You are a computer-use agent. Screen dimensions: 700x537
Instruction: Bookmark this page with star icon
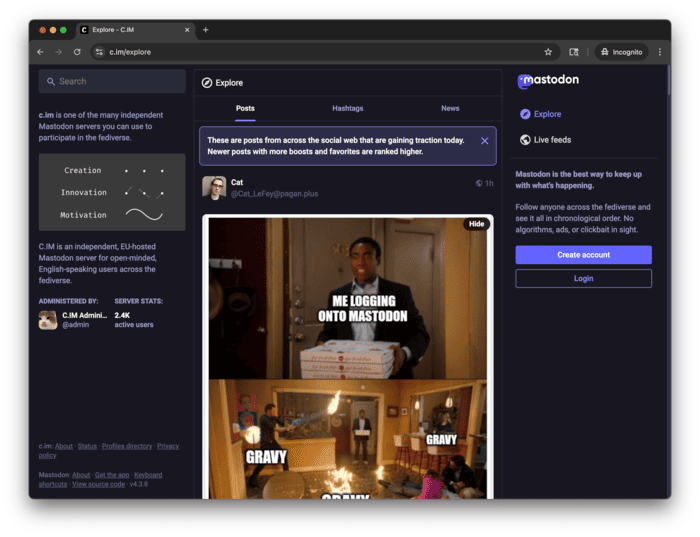pyautogui.click(x=548, y=52)
